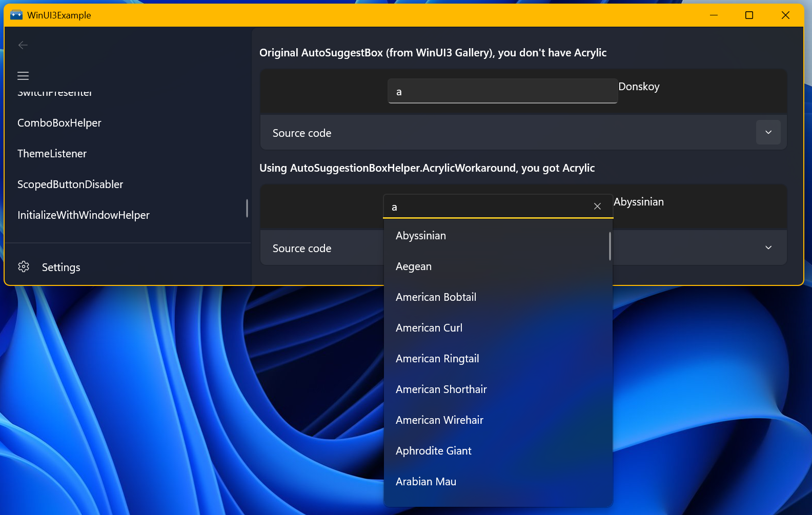Open the Settings gear item
The image size is (812, 515).
pos(128,267)
